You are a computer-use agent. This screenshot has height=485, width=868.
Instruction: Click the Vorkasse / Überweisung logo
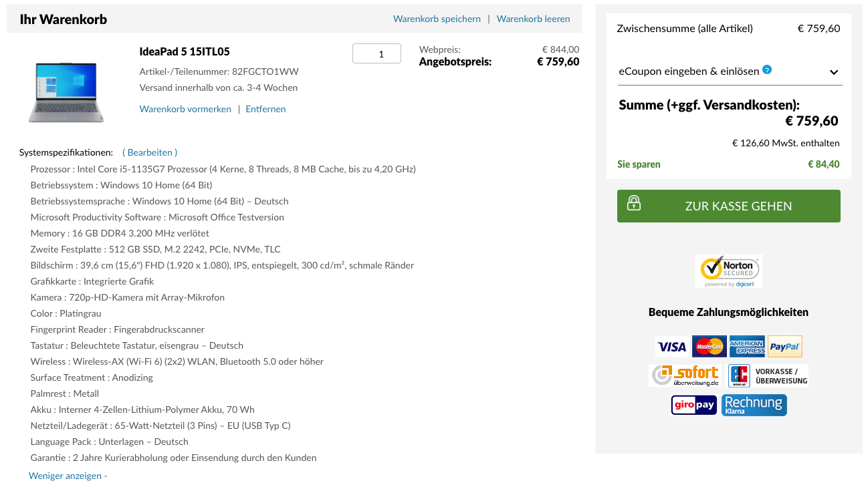(768, 375)
